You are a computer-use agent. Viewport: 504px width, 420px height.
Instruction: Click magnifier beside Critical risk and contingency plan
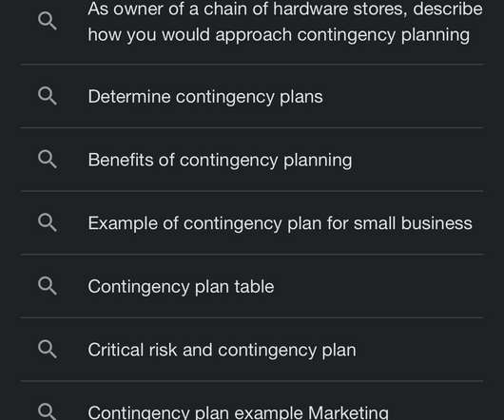(48, 349)
